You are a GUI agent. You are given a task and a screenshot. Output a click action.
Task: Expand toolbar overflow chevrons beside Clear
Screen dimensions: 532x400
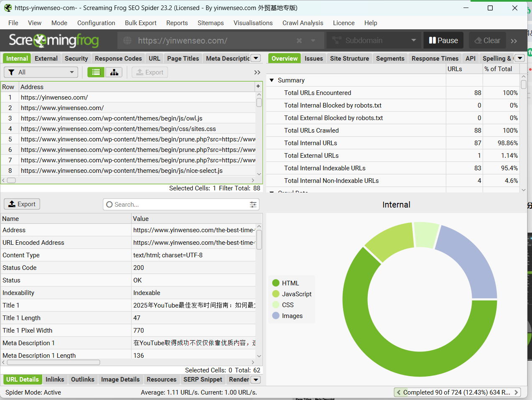(514, 41)
